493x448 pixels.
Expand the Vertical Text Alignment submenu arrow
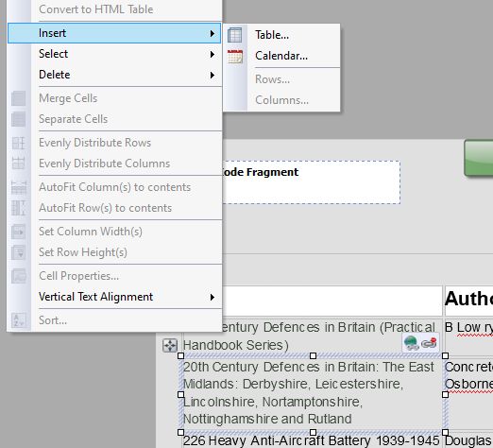coord(212,297)
